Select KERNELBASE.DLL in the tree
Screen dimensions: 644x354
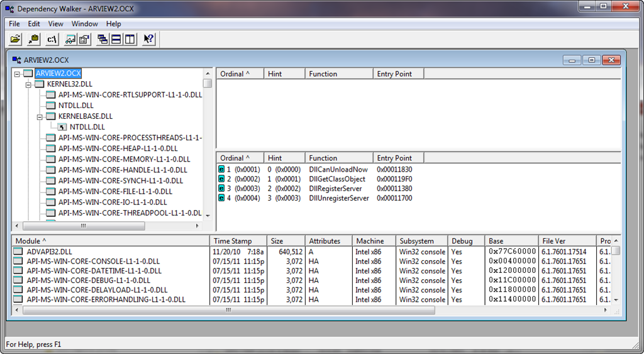click(x=86, y=116)
